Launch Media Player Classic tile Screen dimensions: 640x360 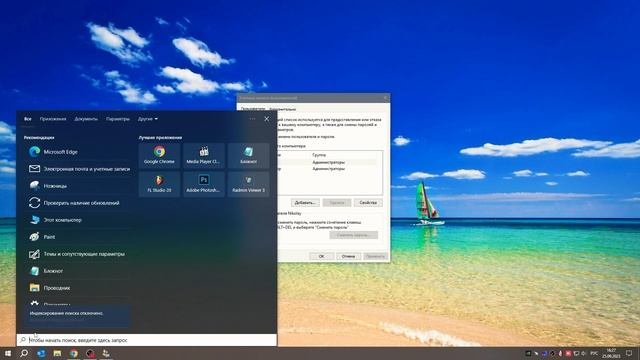tap(204, 156)
